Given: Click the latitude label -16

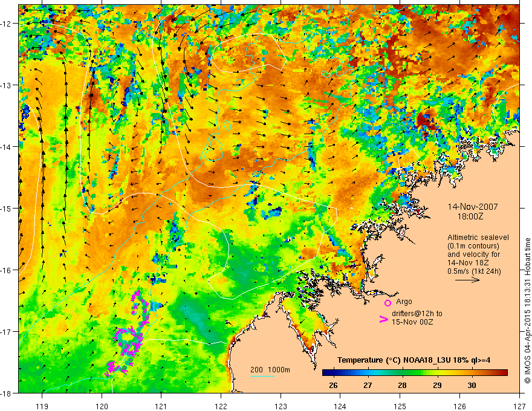Looking at the screenshot, I should 7,270.
